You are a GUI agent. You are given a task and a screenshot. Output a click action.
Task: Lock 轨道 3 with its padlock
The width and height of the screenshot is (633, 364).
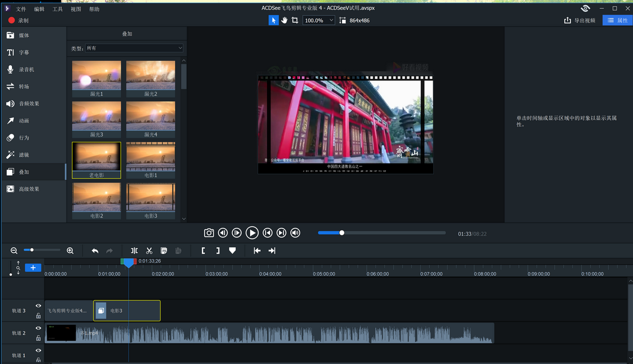[39, 316]
